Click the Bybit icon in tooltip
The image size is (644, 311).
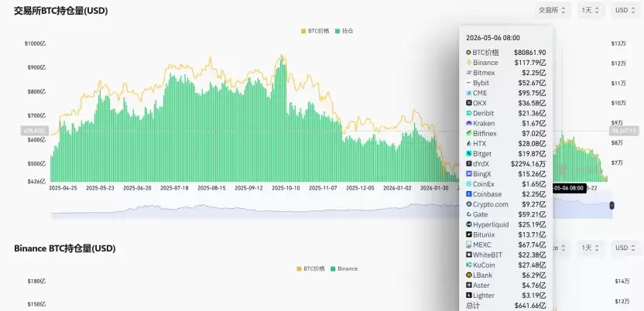[468, 83]
